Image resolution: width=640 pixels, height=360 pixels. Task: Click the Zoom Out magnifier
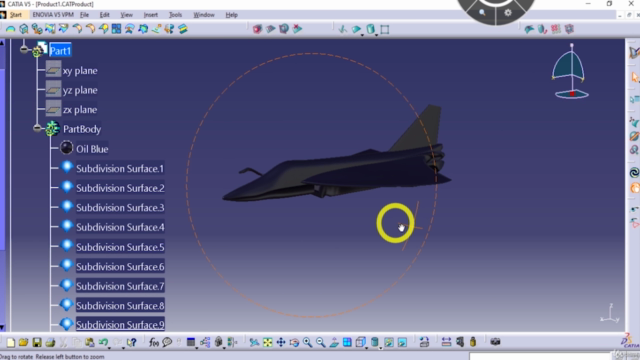click(x=320, y=342)
